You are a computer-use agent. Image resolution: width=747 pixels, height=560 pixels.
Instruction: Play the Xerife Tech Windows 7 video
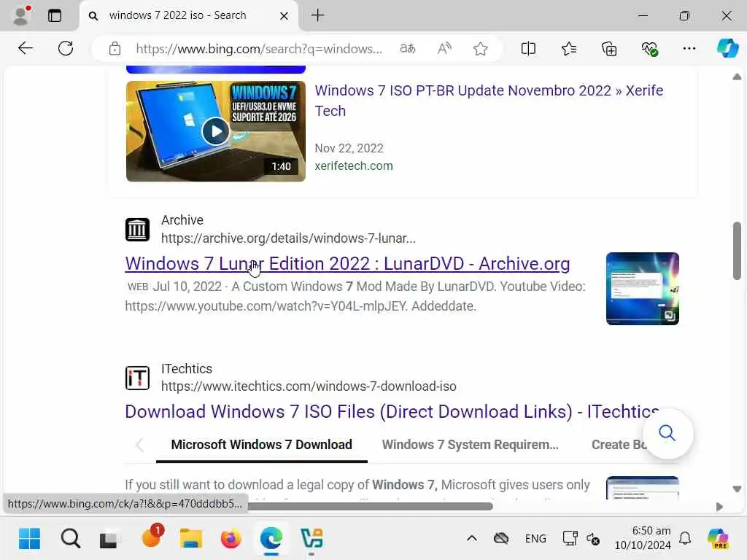click(216, 131)
